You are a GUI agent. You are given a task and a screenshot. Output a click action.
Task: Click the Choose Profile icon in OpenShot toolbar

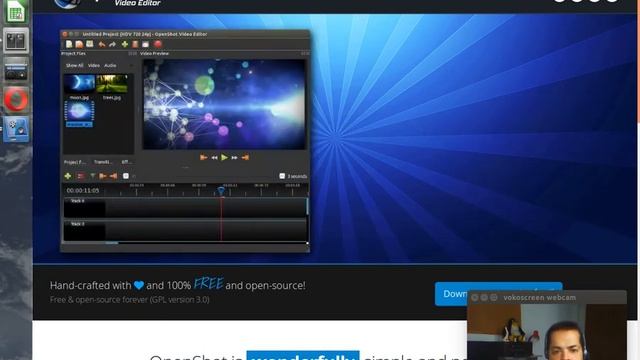135,44
